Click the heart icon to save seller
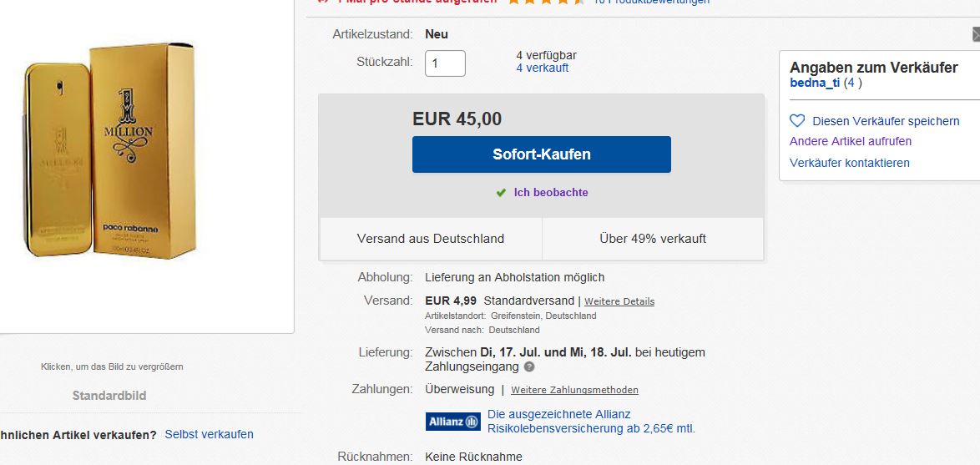This screenshot has width=980, height=465. (797, 120)
